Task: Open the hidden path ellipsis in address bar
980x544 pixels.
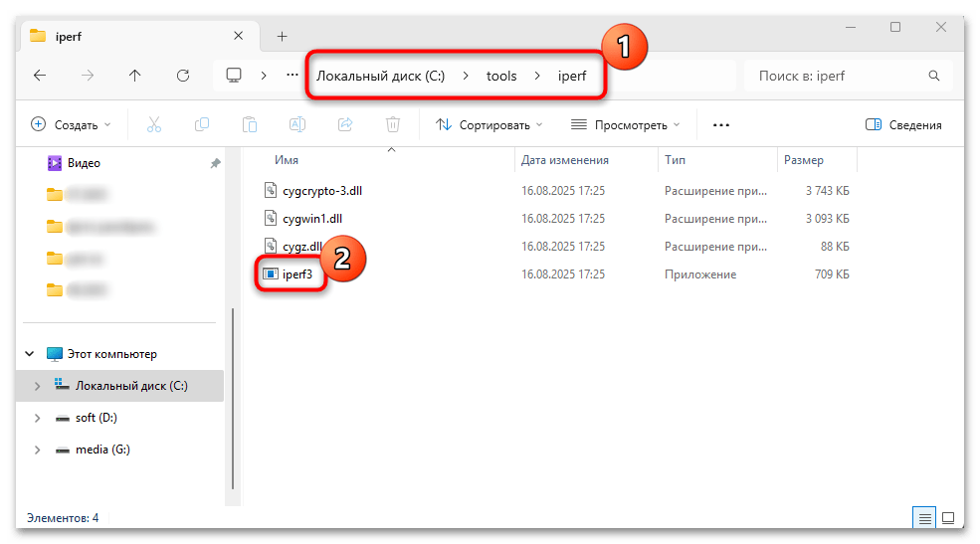Action: tap(292, 75)
